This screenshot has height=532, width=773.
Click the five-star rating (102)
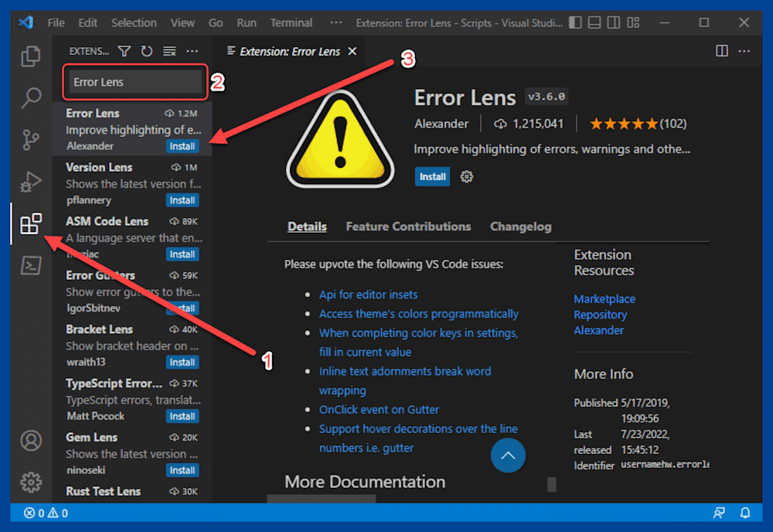[x=638, y=124]
